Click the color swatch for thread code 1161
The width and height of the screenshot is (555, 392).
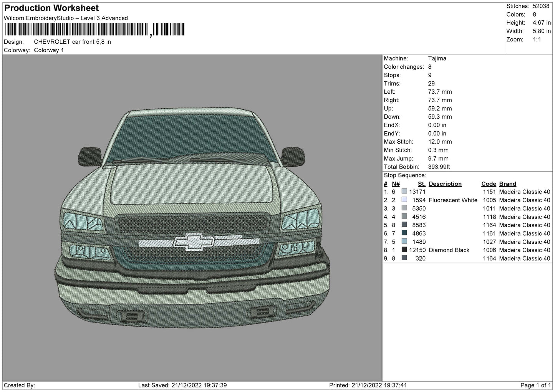(x=404, y=233)
